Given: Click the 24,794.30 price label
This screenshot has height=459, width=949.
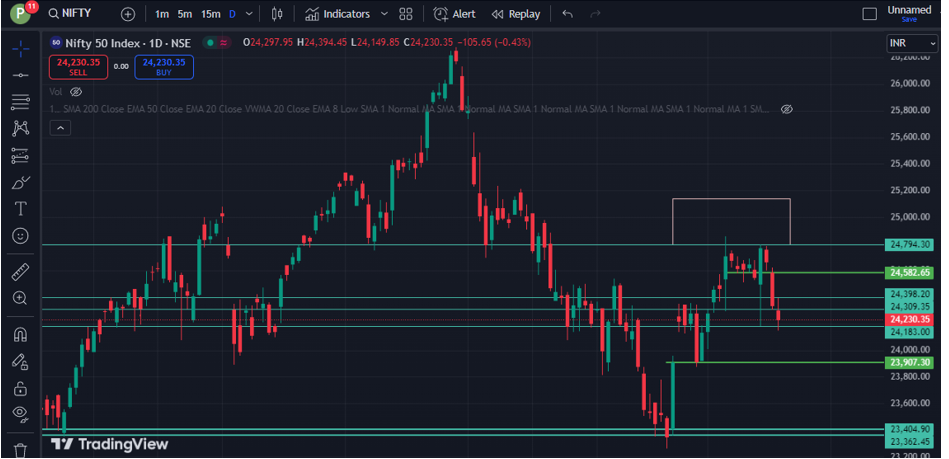Looking at the screenshot, I should coord(910,245).
